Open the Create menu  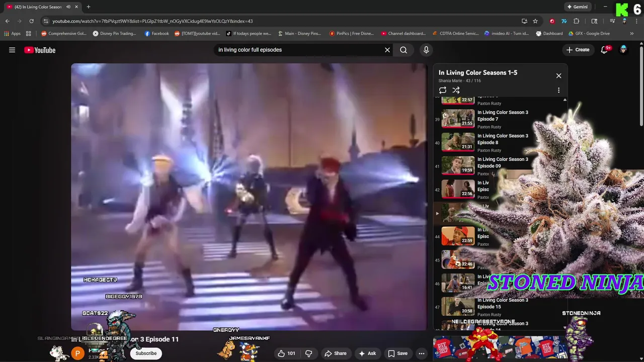(x=578, y=50)
